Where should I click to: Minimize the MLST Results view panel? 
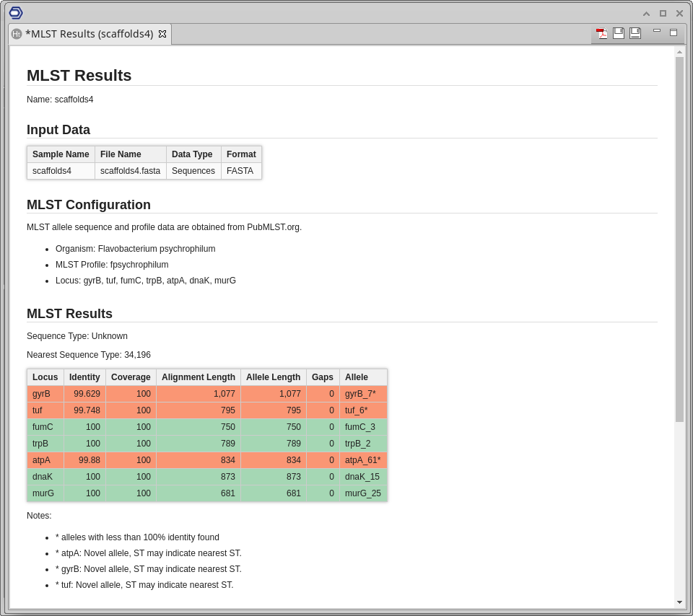click(x=657, y=31)
